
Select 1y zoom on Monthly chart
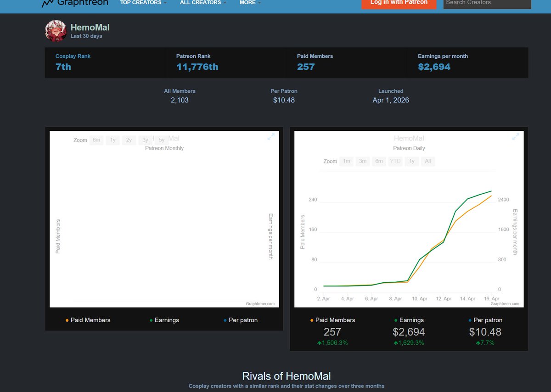tap(112, 140)
